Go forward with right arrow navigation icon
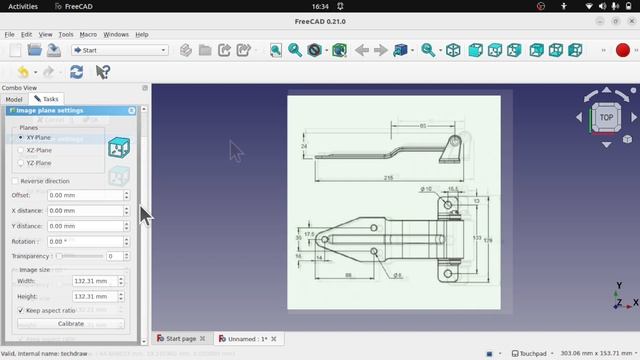This screenshot has width=640, height=360. point(380,50)
